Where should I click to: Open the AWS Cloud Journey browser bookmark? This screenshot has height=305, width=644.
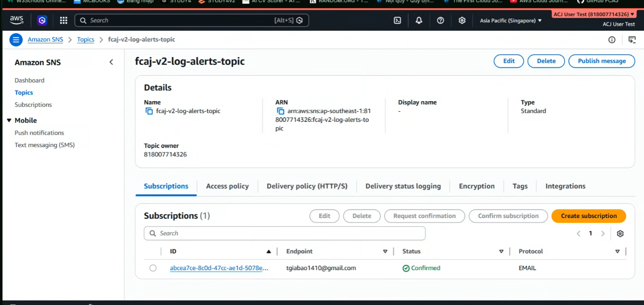(539, 1)
